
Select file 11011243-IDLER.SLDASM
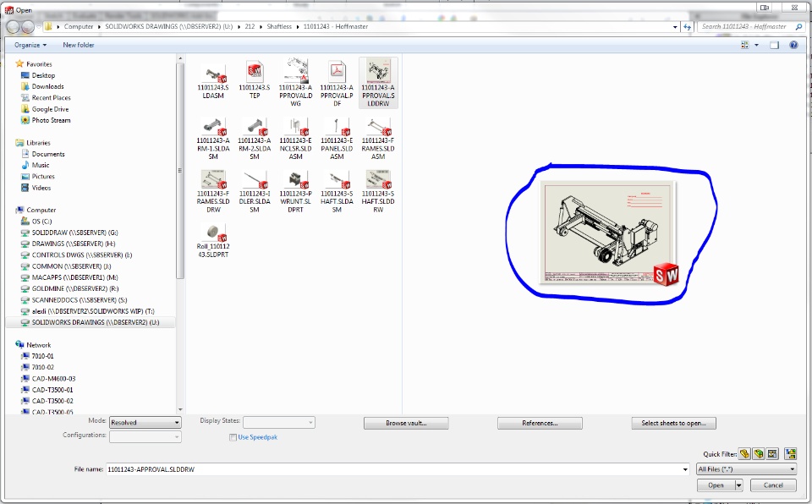click(255, 192)
